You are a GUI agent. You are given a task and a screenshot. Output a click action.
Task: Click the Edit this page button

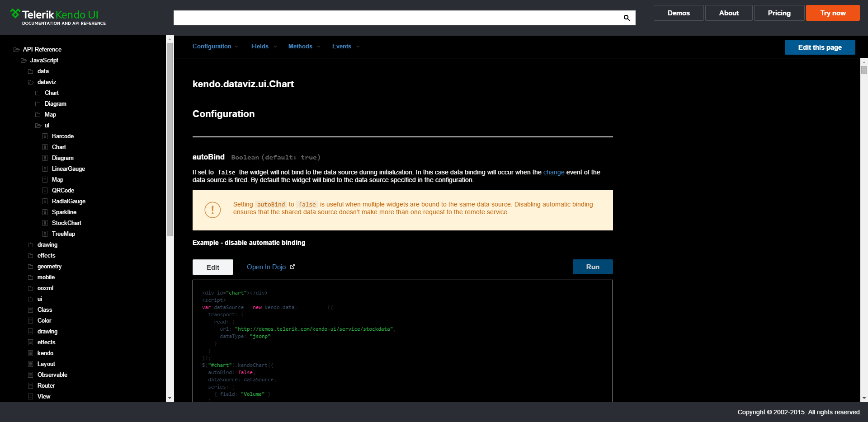[820, 47]
